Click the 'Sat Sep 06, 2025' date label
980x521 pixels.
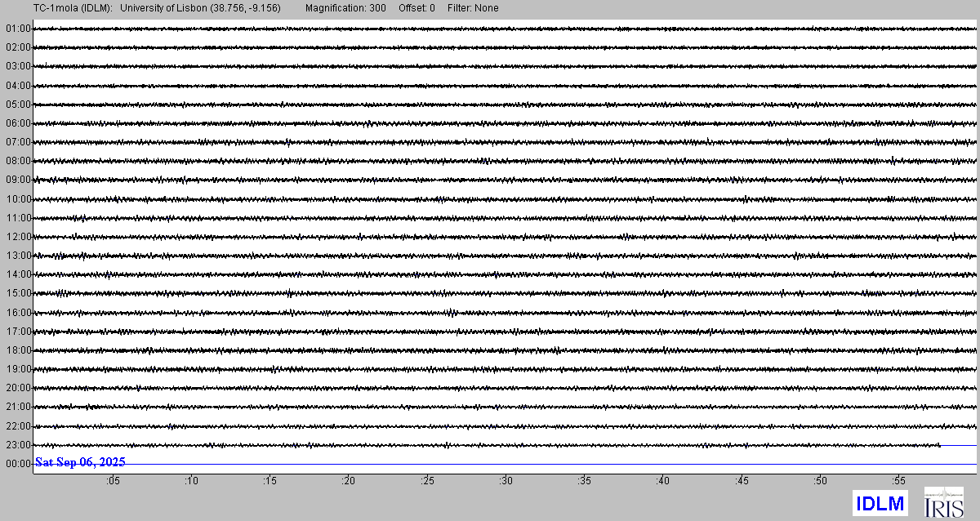pos(80,462)
